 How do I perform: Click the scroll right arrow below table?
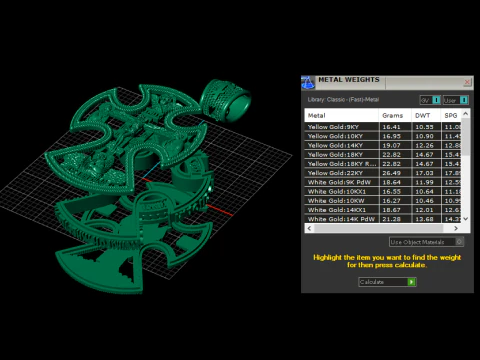tap(456, 228)
